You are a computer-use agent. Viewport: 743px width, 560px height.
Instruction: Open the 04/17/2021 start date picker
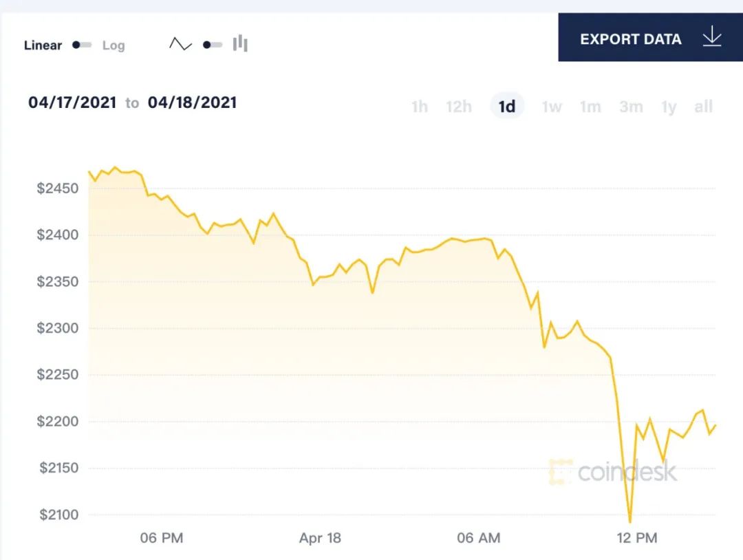(x=72, y=103)
